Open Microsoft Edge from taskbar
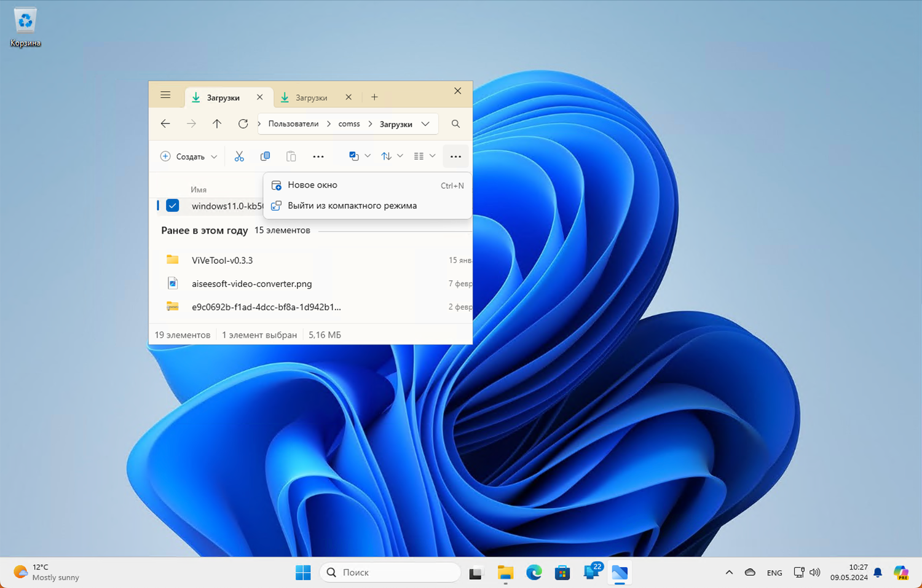 (x=534, y=573)
